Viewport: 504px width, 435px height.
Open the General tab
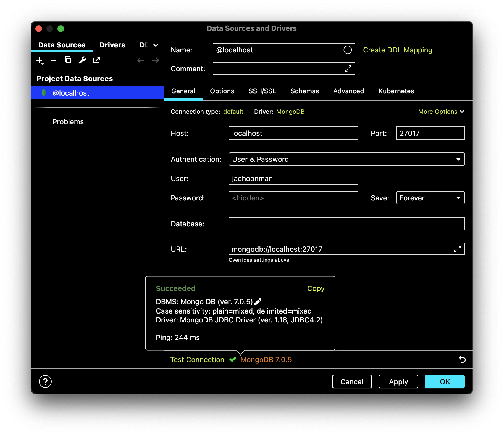pyautogui.click(x=183, y=91)
